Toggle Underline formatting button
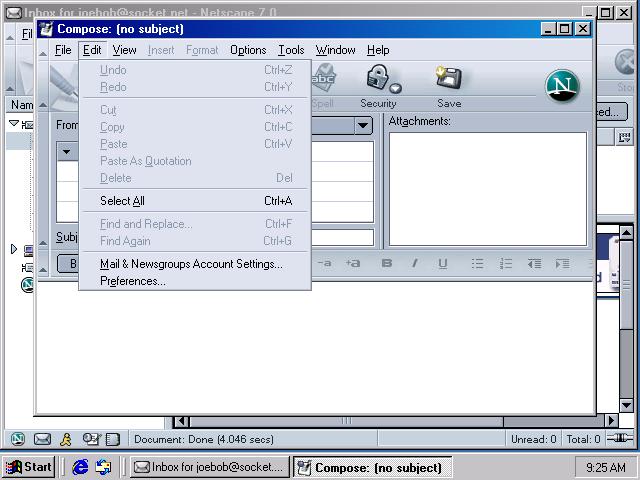 point(442,264)
